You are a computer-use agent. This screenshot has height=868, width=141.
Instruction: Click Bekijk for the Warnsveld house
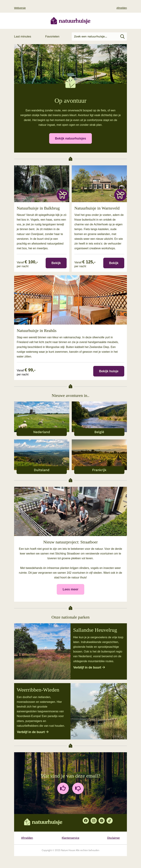click(114, 263)
